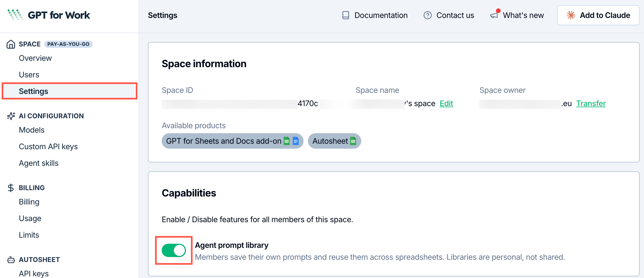The width and height of the screenshot is (644, 278).
Task: Click the Google Docs icon in the add-on chip
Action: pos(296,141)
